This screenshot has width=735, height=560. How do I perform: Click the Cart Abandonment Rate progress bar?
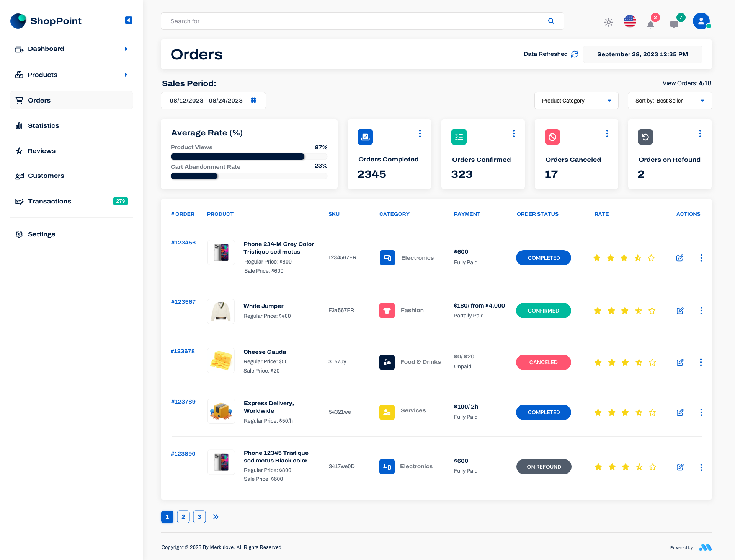pos(248,176)
